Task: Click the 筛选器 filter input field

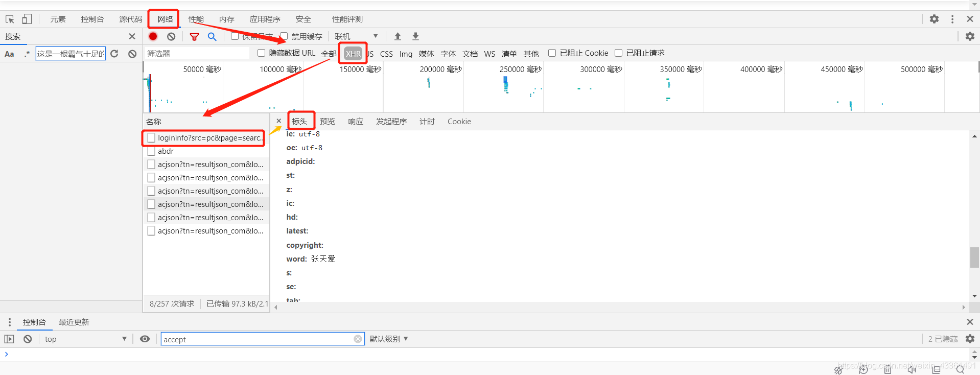Action: coord(197,53)
